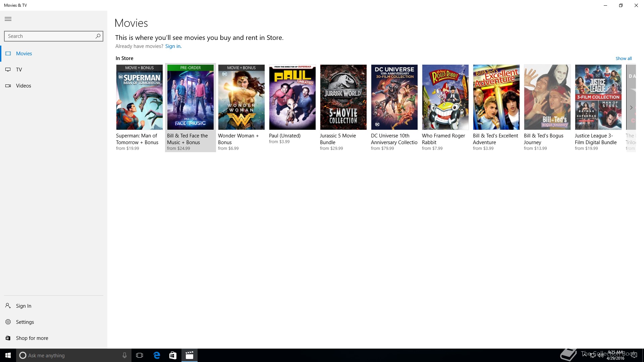Select TV in the sidebar

[x=54, y=70]
